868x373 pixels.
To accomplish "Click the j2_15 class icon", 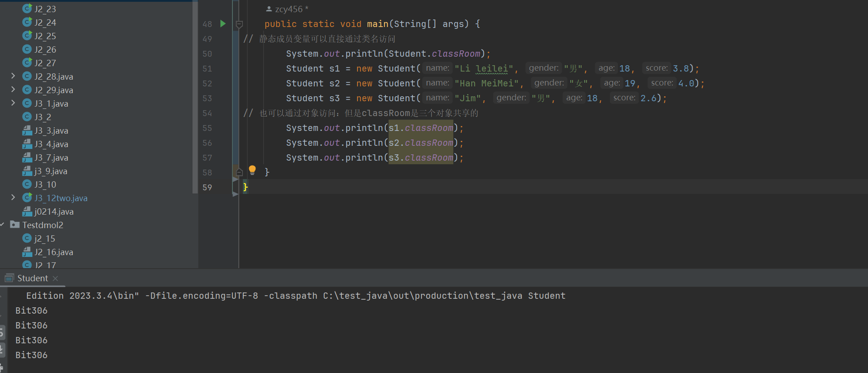I will click(27, 238).
